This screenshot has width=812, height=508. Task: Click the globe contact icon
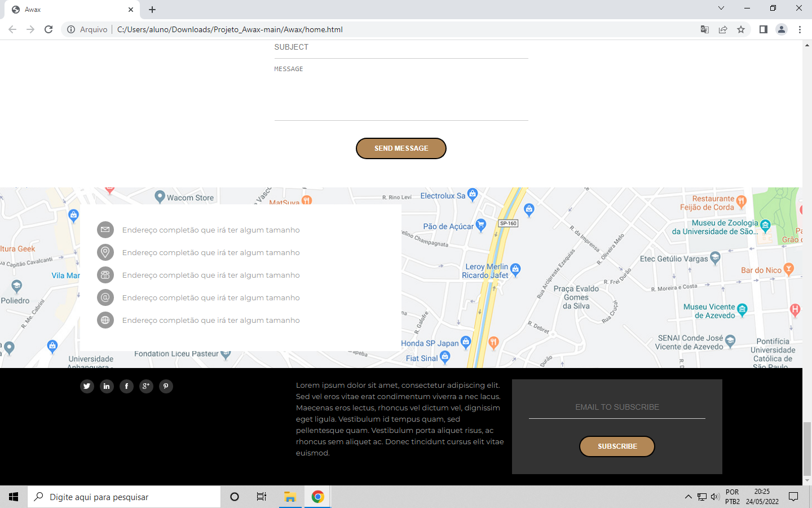[105, 320]
